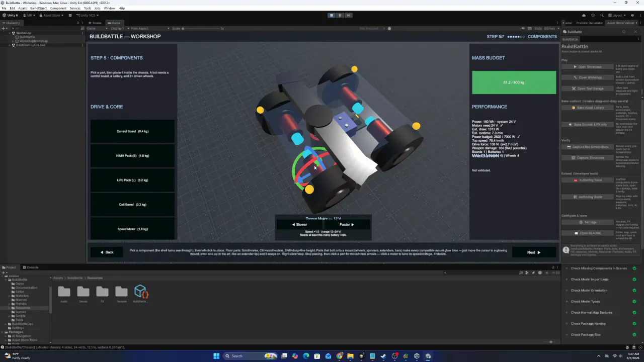Image resolution: width=644 pixels, height=362 pixels.
Task: Toggle Stats overlay in Game view
Action: point(538,28)
